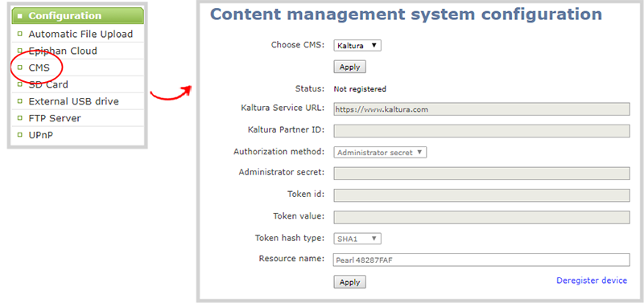Expand the Choose CMS dropdown
Viewport: 644px width, 303px height.
click(x=357, y=46)
